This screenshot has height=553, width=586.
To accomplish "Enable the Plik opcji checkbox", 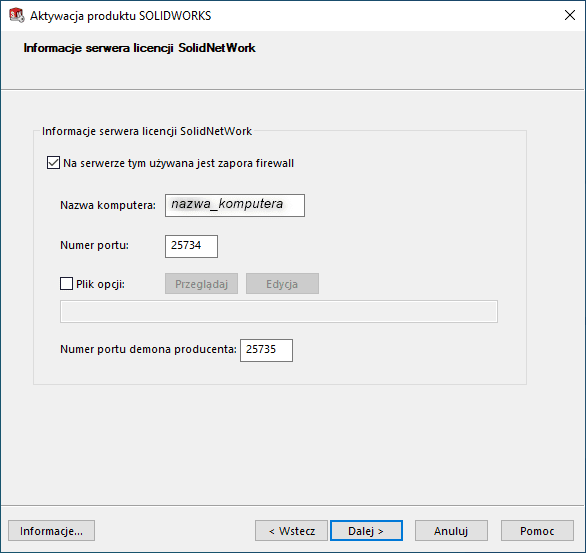I will (67, 284).
